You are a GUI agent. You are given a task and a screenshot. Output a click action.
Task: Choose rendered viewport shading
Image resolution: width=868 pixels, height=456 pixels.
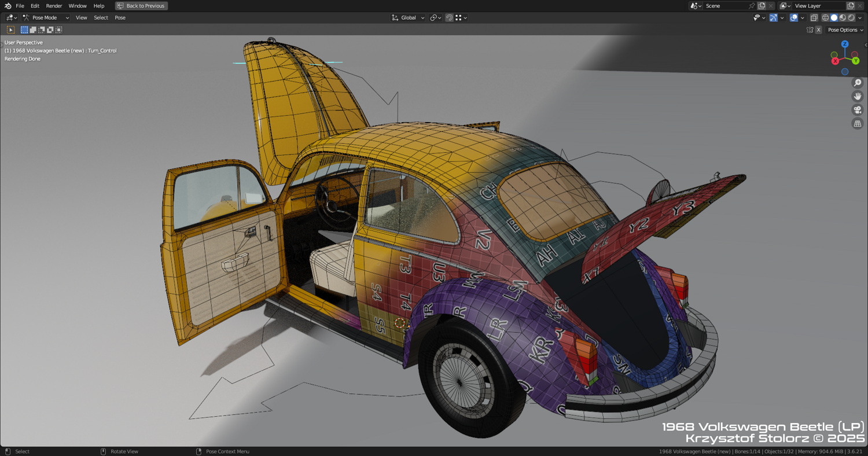[851, 18]
